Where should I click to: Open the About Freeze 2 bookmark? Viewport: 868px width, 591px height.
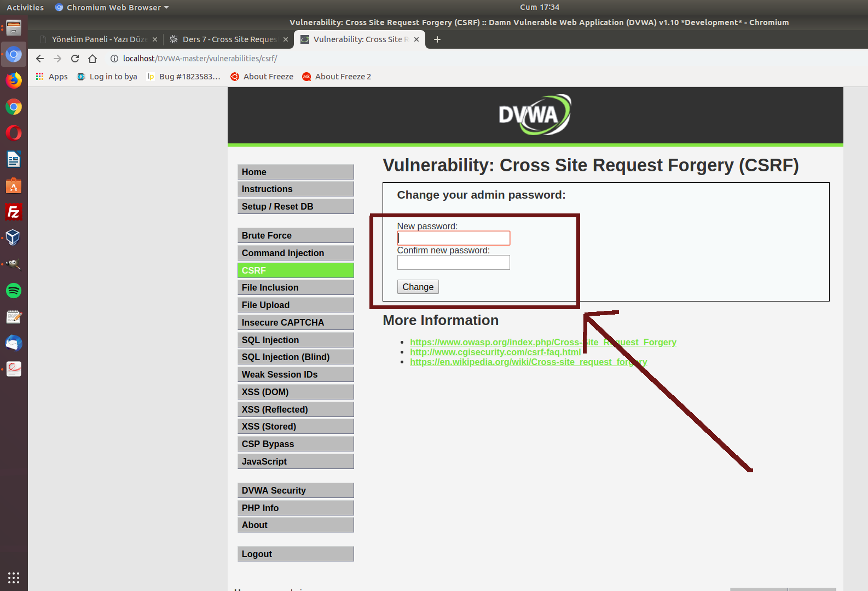337,77
